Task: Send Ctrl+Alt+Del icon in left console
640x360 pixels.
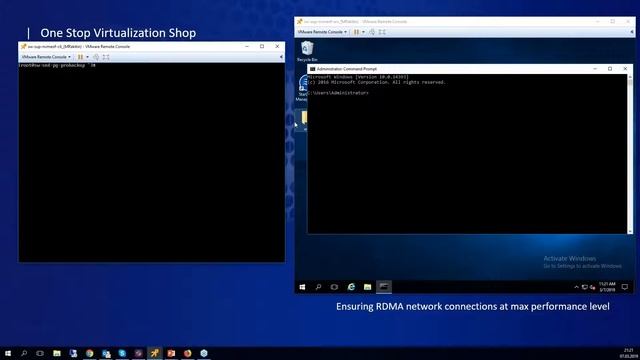Action: (x=96, y=57)
